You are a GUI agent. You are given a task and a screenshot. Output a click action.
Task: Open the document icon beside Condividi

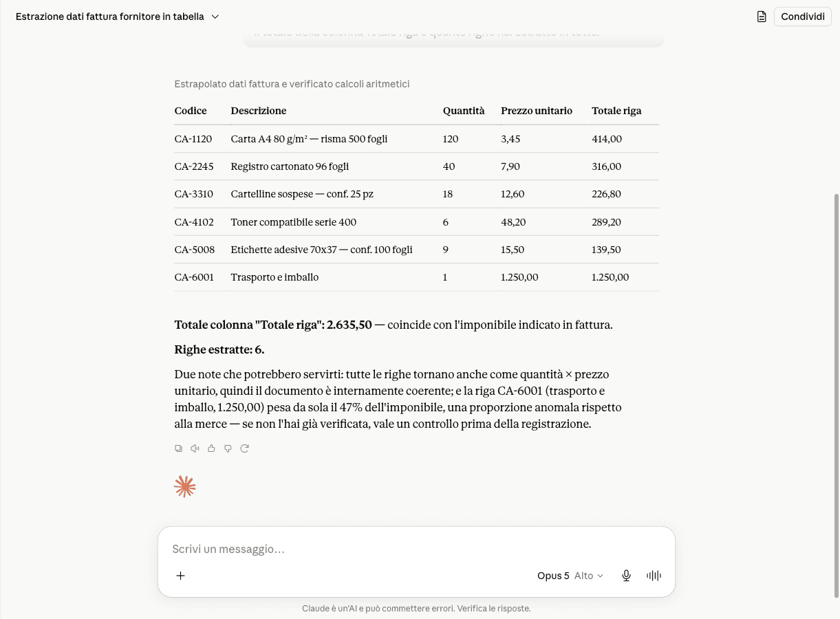tap(762, 17)
